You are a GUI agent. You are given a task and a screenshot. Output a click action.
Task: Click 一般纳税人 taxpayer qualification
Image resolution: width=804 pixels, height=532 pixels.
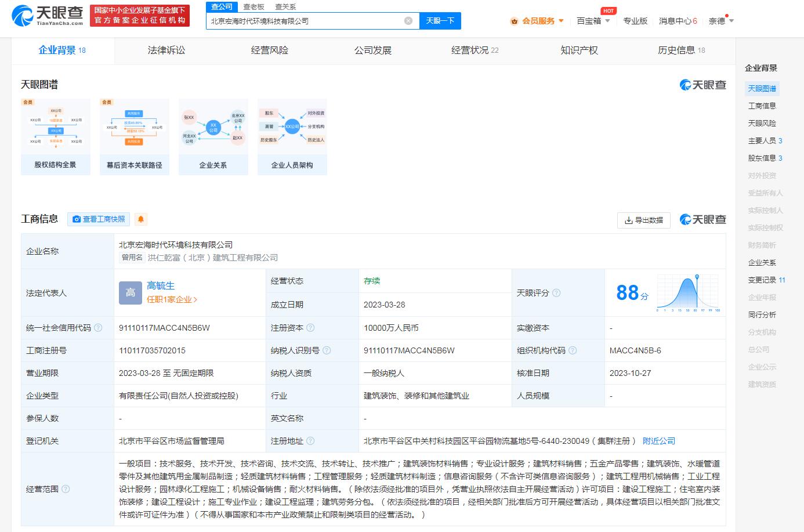point(384,373)
